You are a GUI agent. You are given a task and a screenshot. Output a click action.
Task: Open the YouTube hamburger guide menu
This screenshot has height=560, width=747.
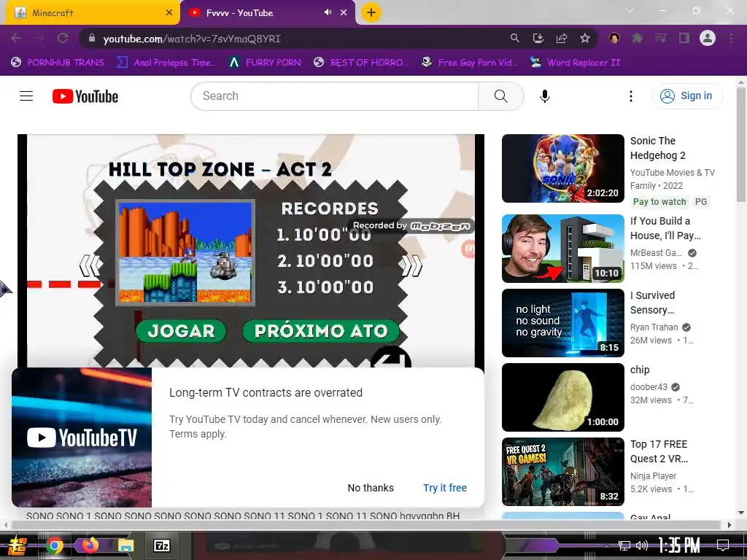(26, 96)
